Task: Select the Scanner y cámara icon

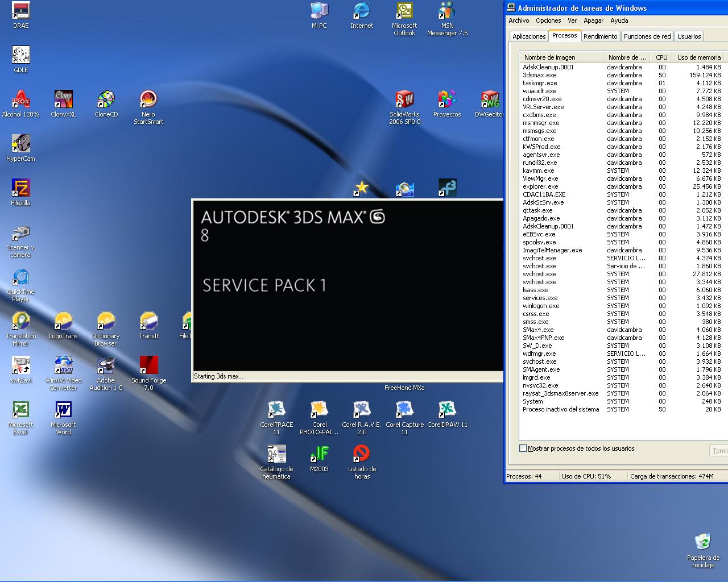Action: pyautogui.click(x=21, y=241)
